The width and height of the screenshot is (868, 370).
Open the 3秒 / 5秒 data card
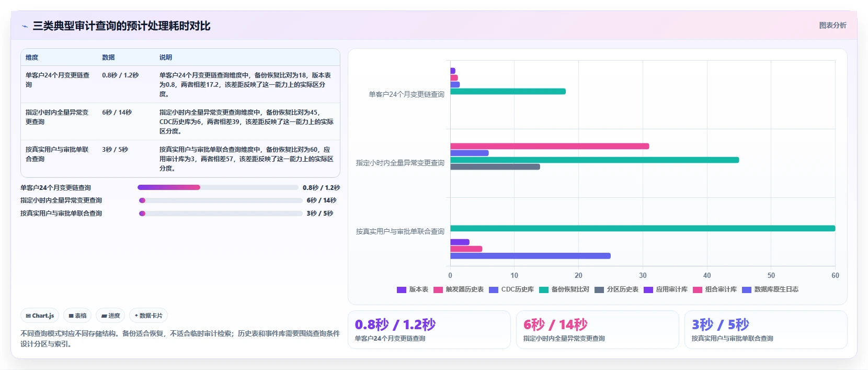pos(766,330)
